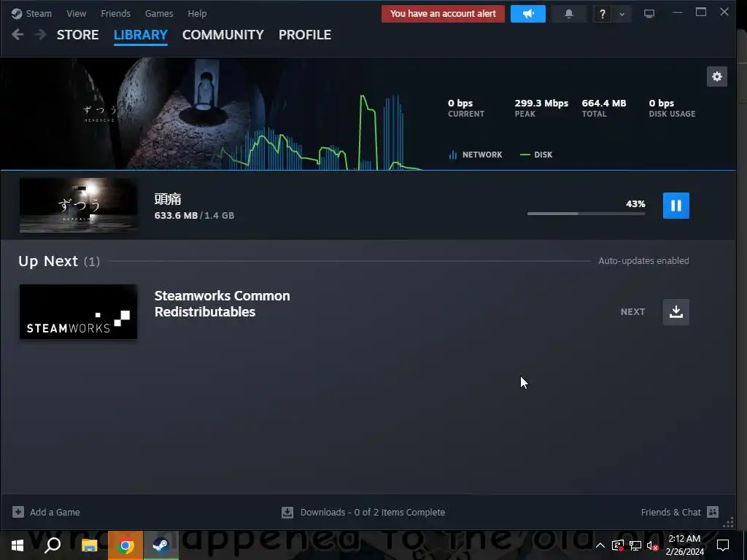Open the Help menu
This screenshot has width=747, height=560.
tap(197, 13)
